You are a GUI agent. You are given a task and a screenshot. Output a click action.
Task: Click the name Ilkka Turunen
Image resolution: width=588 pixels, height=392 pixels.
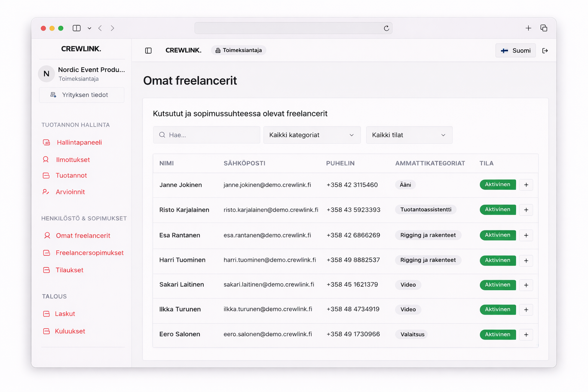click(x=180, y=309)
